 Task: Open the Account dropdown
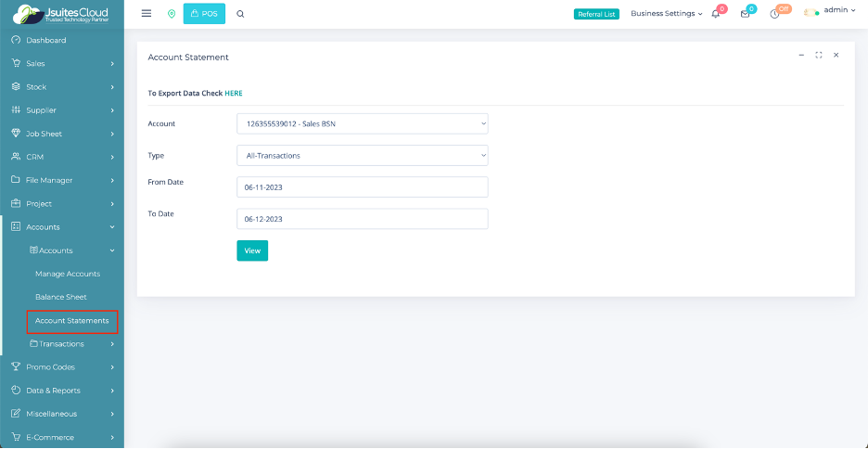click(x=362, y=123)
